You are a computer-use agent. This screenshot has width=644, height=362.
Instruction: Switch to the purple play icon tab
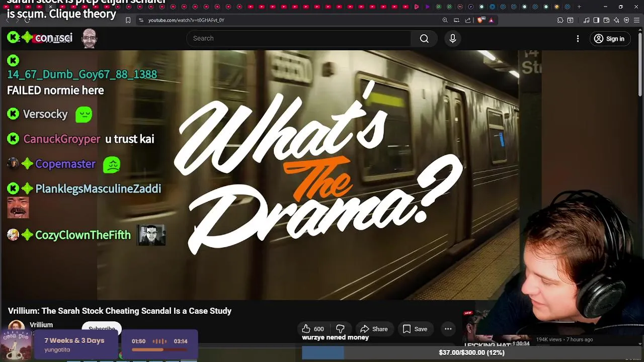(x=427, y=7)
